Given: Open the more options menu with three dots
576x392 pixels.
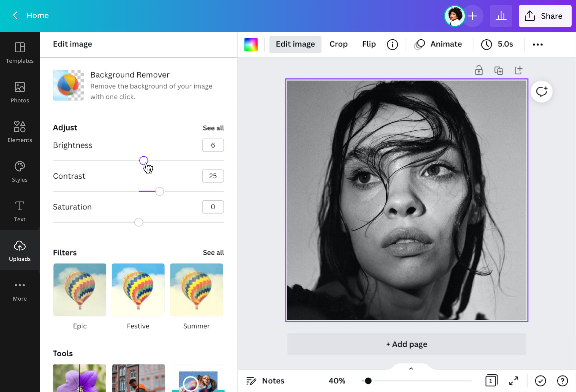Looking at the screenshot, I should pos(537,44).
